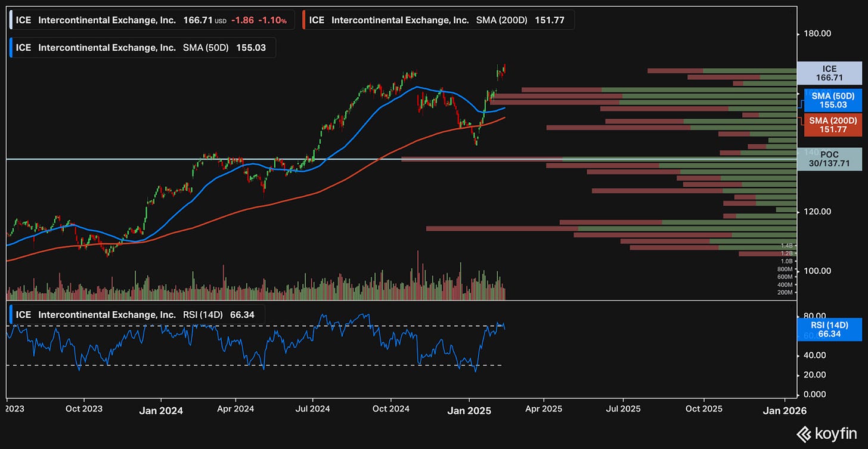Click the Oct 2025 date axis label
The width and height of the screenshot is (868, 449).
(703, 410)
